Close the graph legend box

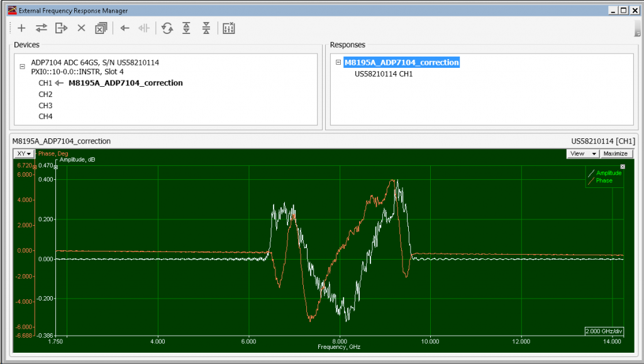623,167
